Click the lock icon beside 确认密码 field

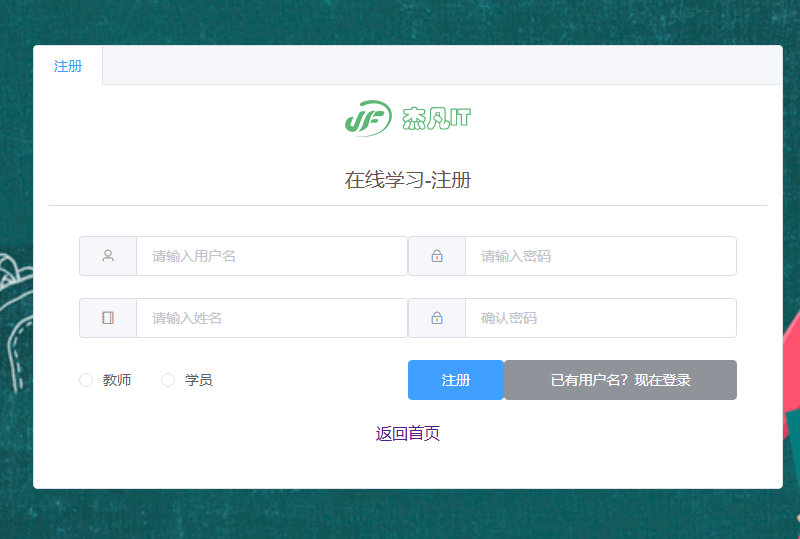[x=437, y=318]
